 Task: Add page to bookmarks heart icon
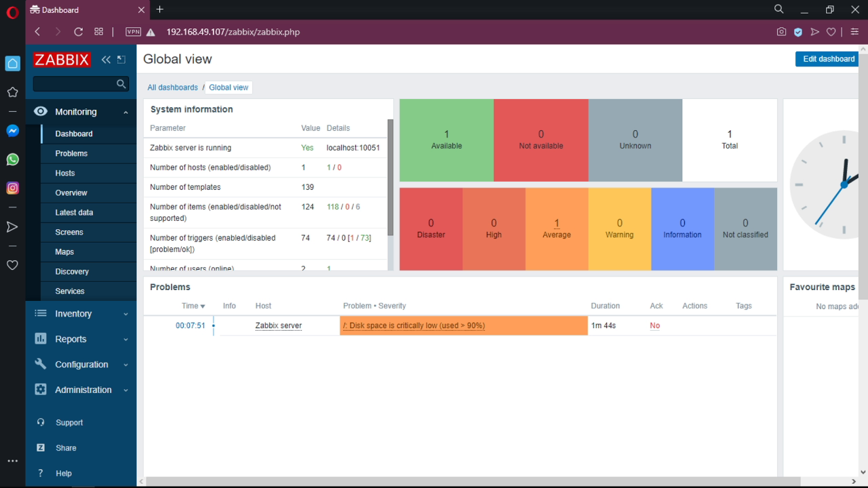(832, 32)
